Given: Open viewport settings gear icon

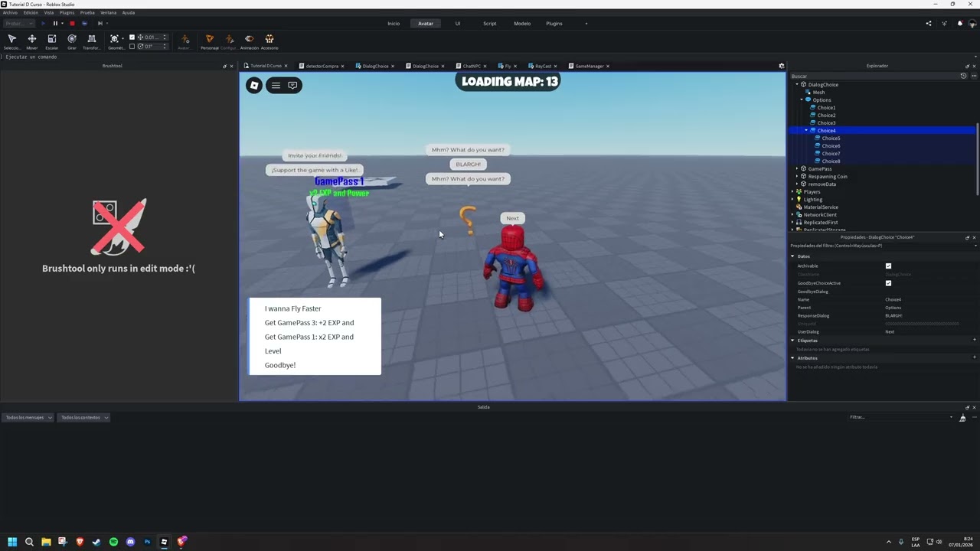Looking at the screenshot, I should pyautogui.click(x=782, y=66).
